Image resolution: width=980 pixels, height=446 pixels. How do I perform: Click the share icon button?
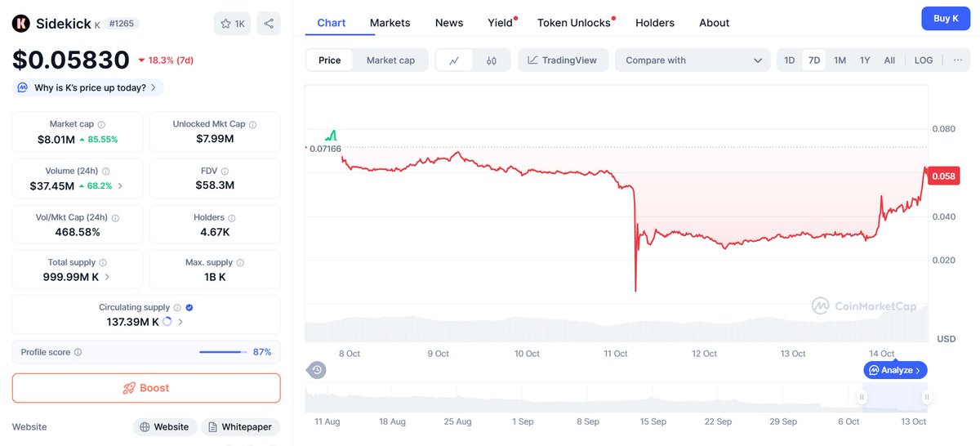[x=268, y=23]
